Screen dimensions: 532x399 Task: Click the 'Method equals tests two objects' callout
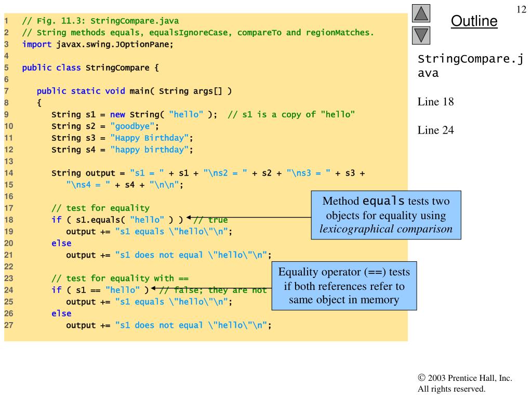(x=386, y=215)
